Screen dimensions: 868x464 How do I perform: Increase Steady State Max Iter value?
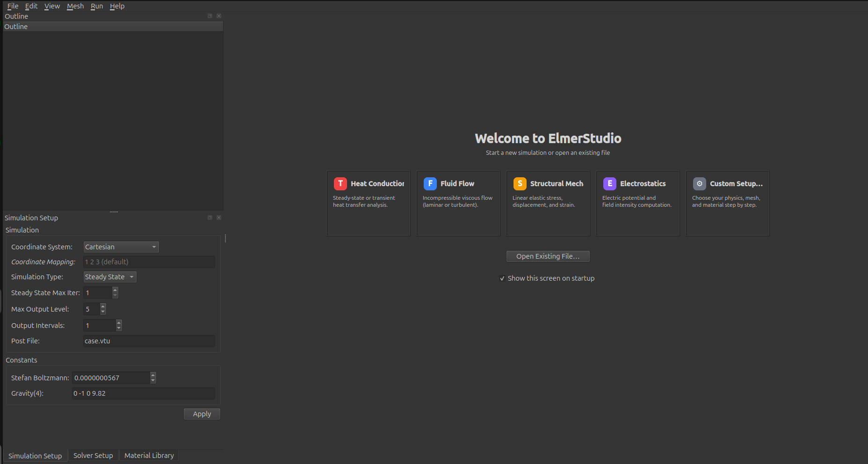115,290
